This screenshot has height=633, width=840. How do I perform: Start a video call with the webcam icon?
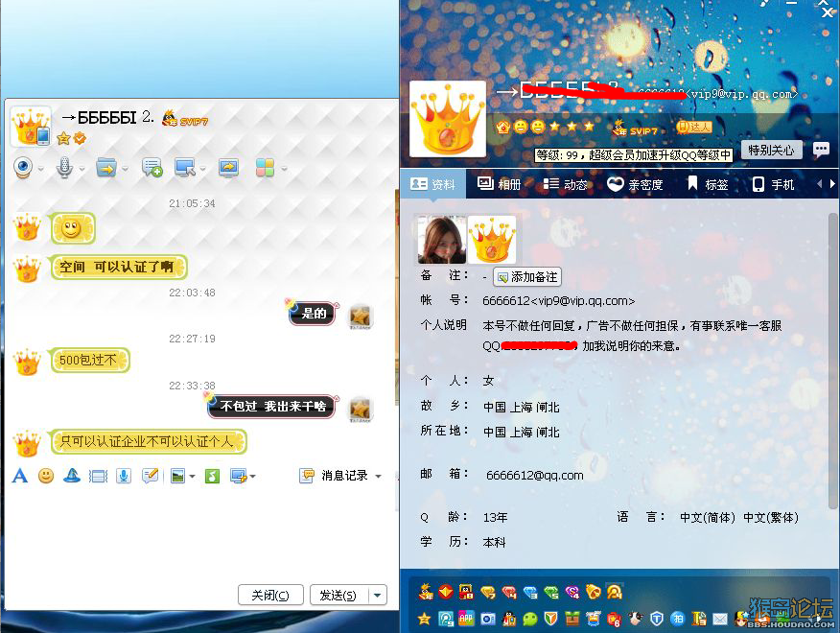(24, 168)
